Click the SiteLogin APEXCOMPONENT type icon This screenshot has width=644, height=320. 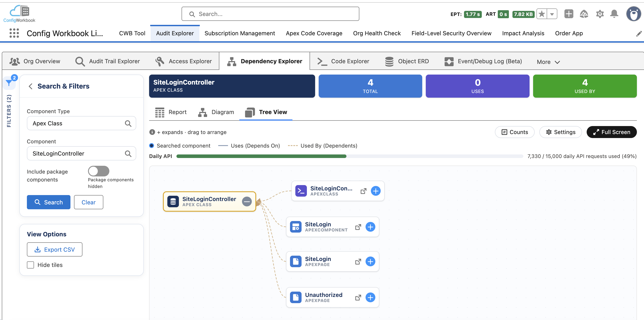(x=296, y=227)
